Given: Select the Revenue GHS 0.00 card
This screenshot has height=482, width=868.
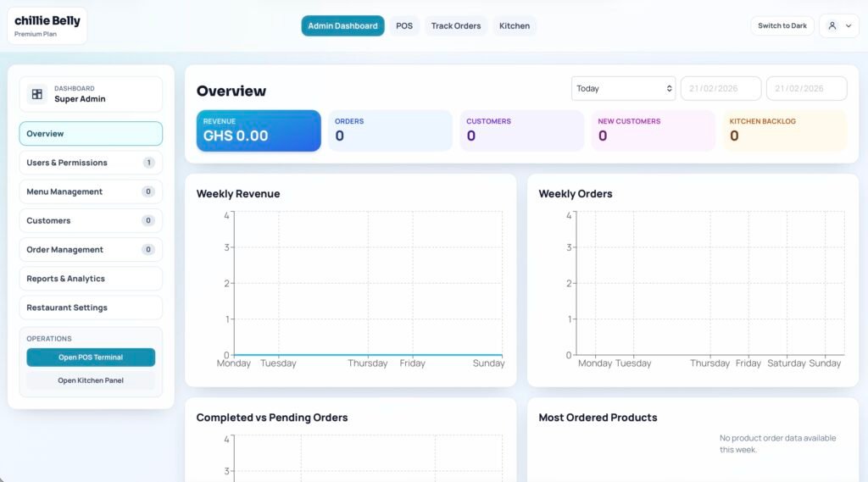Looking at the screenshot, I should point(259,130).
